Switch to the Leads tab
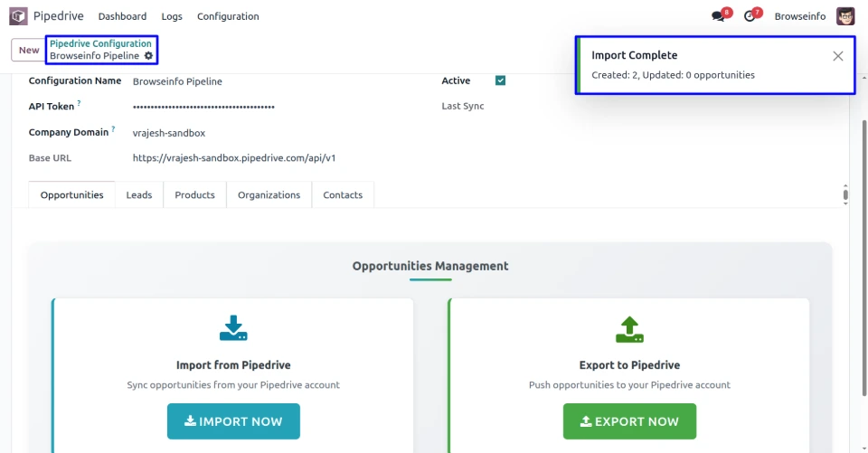The width and height of the screenshot is (868, 453). [x=139, y=194]
